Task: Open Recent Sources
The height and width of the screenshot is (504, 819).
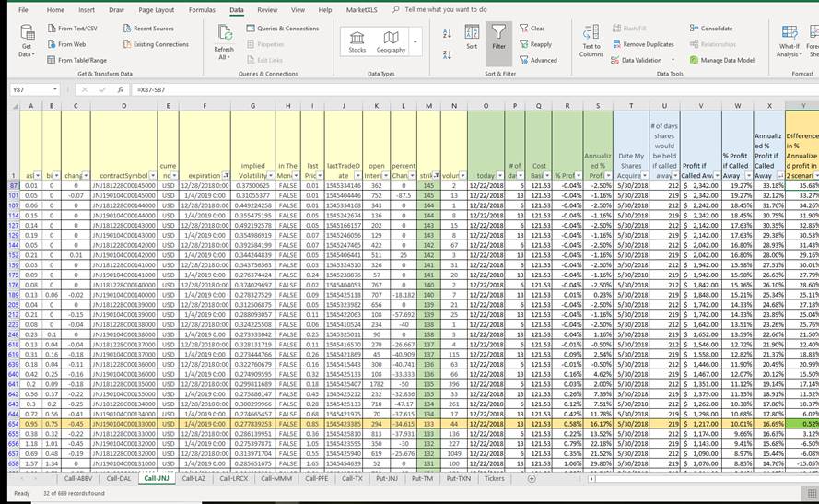Action: (x=148, y=29)
